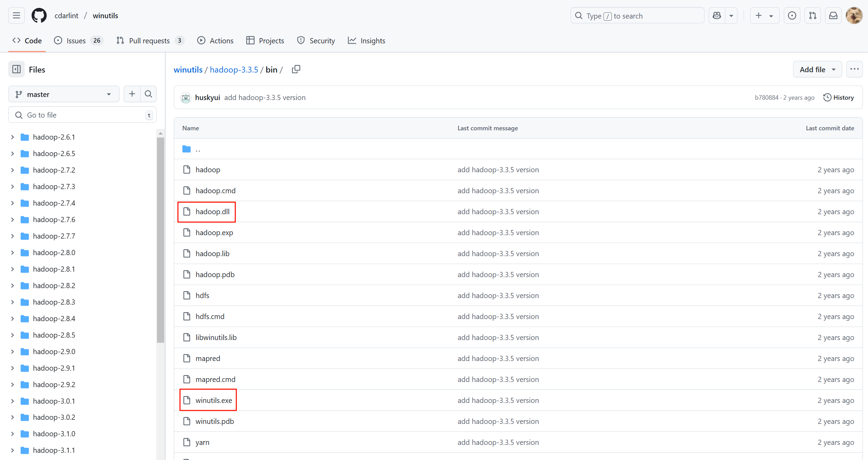Open the winutils.exe file link
868x460 pixels.
pos(214,400)
